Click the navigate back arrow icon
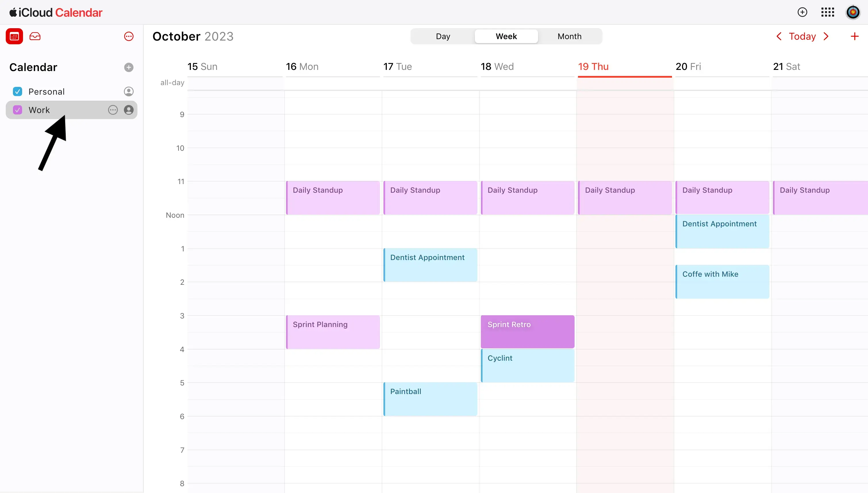 pyautogui.click(x=779, y=36)
